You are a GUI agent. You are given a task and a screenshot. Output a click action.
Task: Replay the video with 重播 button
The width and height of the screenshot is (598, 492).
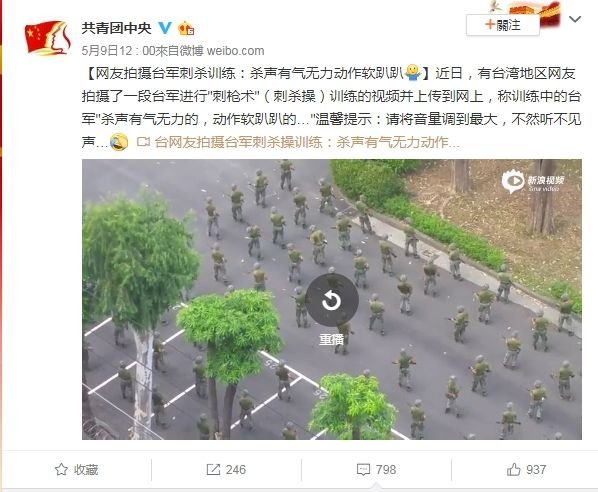(331, 309)
